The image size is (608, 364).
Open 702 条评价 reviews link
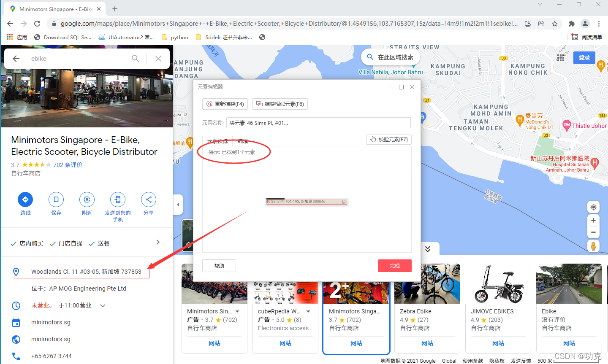[68, 165]
